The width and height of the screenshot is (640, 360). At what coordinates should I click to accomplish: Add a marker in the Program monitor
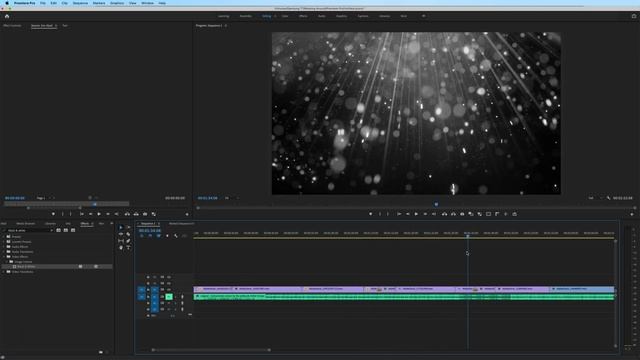click(371, 214)
